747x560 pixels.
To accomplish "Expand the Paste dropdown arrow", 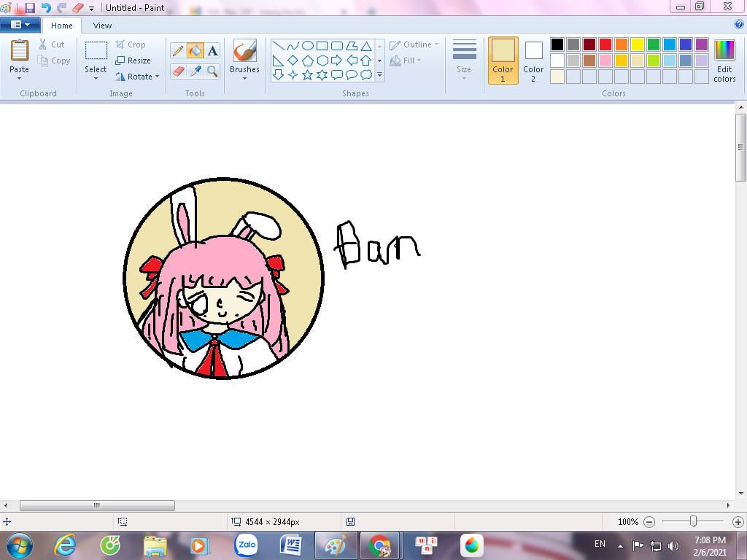I will pos(20,78).
